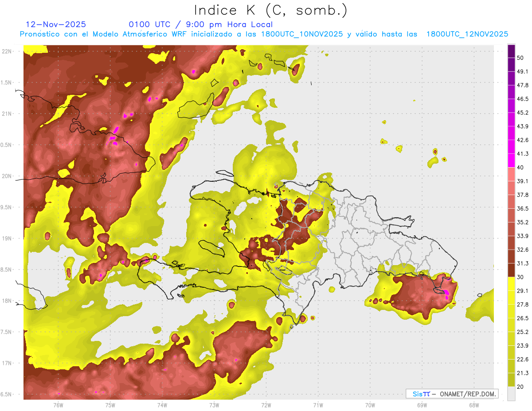Pick the dark brown band between 30 and 31.3

click(x=511, y=270)
